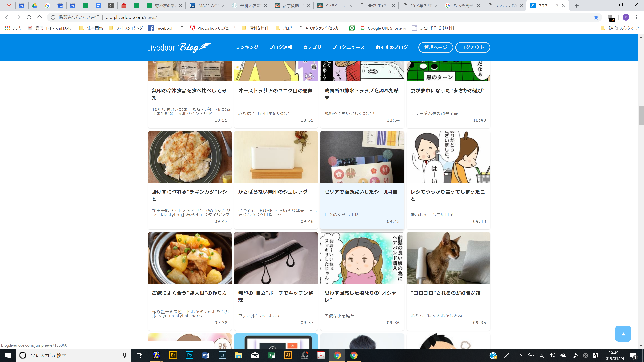The image size is (644, 362).
Task: Click the page vertical scrollbar thumb
Action: (x=641, y=115)
